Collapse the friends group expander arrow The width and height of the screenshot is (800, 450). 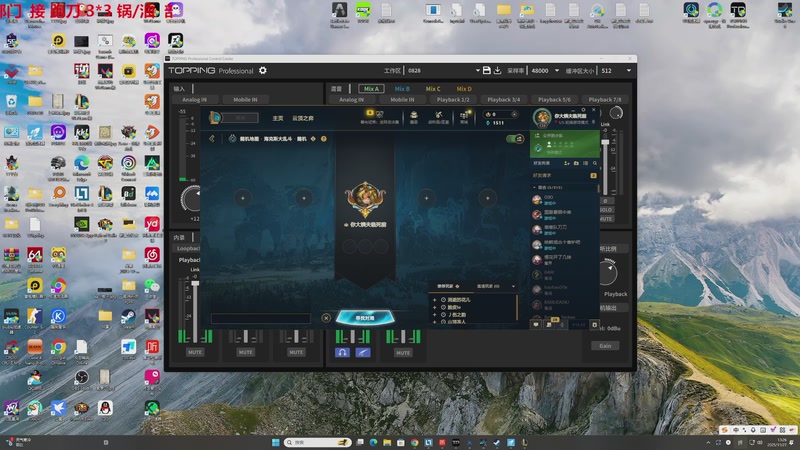coord(534,188)
